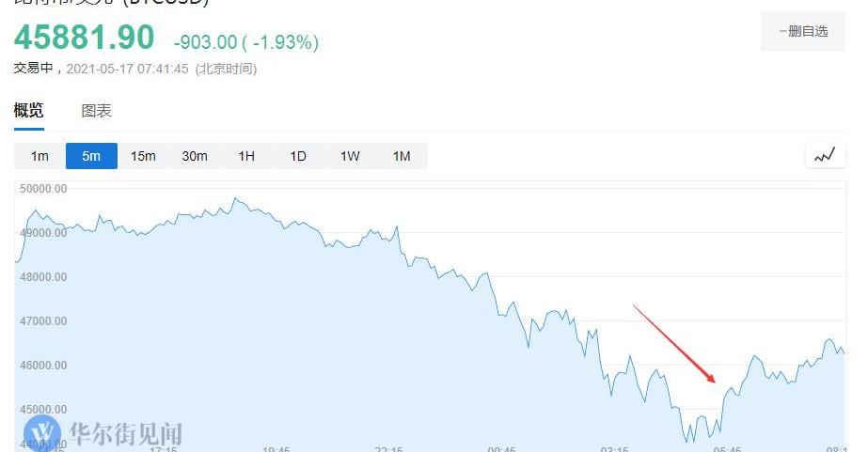Click the Wallstreetcn watermark logo

pos(103,434)
